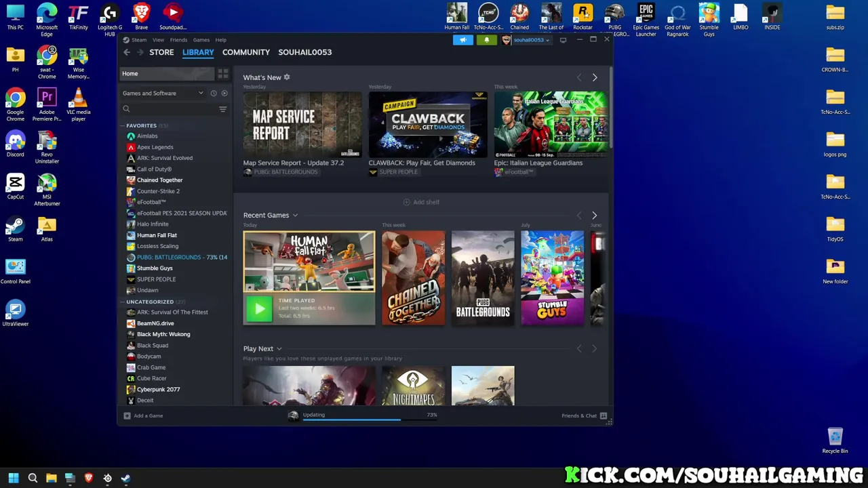Screen dimensions: 868x488
Task: Advance Recent Games shelf with right arrow
Action: [x=595, y=216]
